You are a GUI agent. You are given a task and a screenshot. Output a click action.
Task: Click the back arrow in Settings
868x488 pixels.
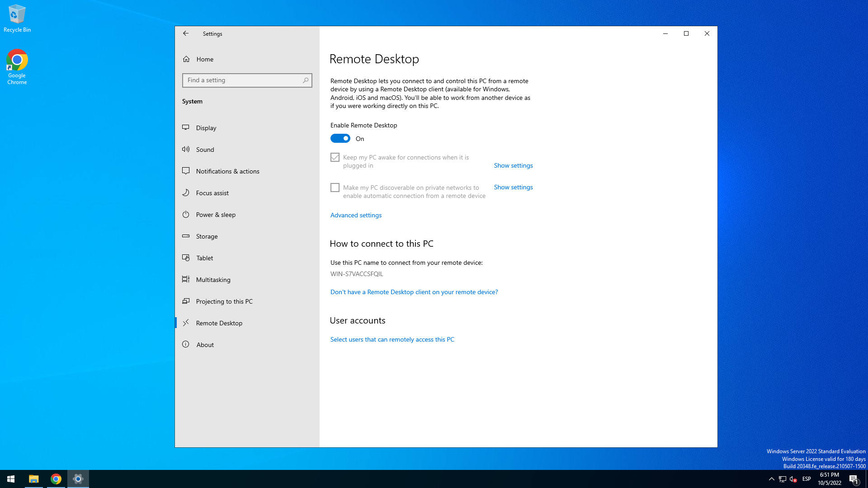click(186, 33)
